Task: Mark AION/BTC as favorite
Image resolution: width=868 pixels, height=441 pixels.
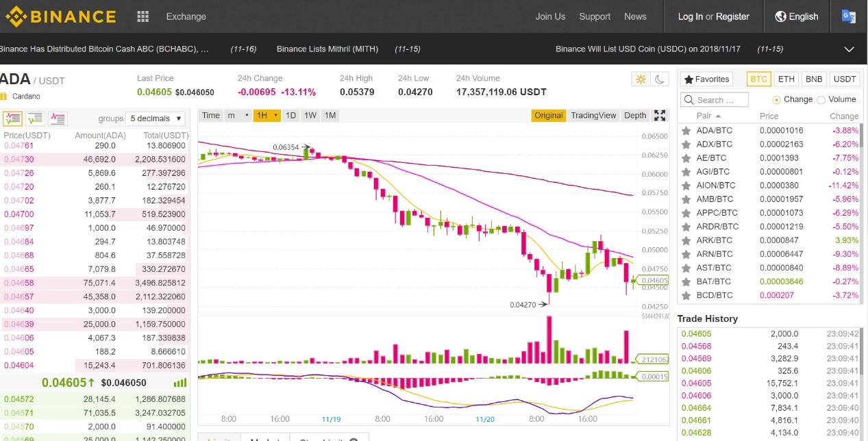Action: tap(686, 186)
